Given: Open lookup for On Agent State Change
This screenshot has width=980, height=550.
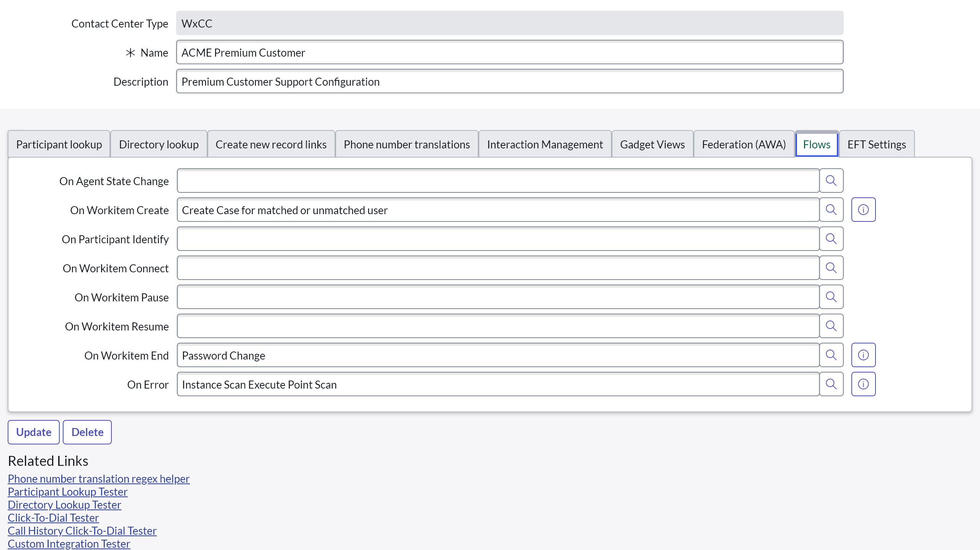Looking at the screenshot, I should coord(831,181).
